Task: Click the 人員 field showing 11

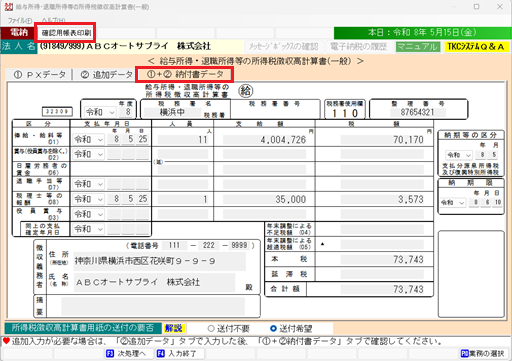Action: (x=183, y=139)
